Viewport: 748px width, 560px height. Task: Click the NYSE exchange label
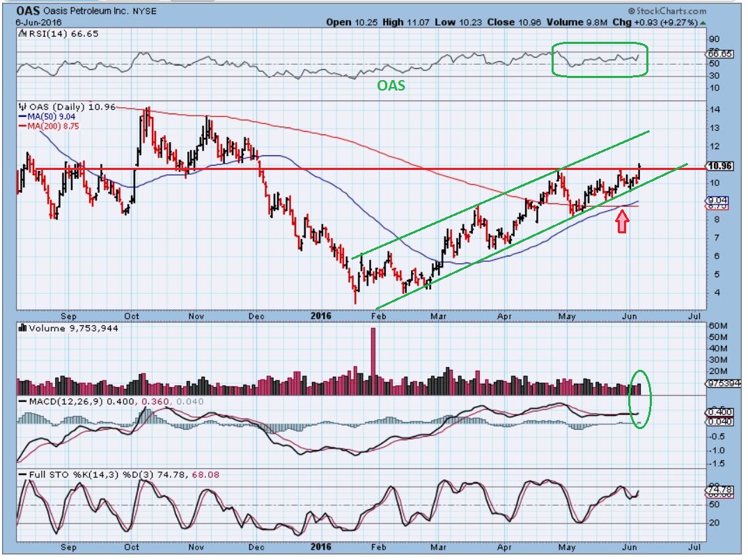click(145, 10)
